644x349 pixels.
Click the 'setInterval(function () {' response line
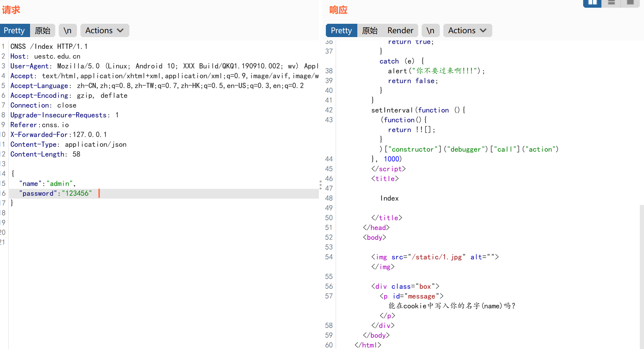point(418,110)
